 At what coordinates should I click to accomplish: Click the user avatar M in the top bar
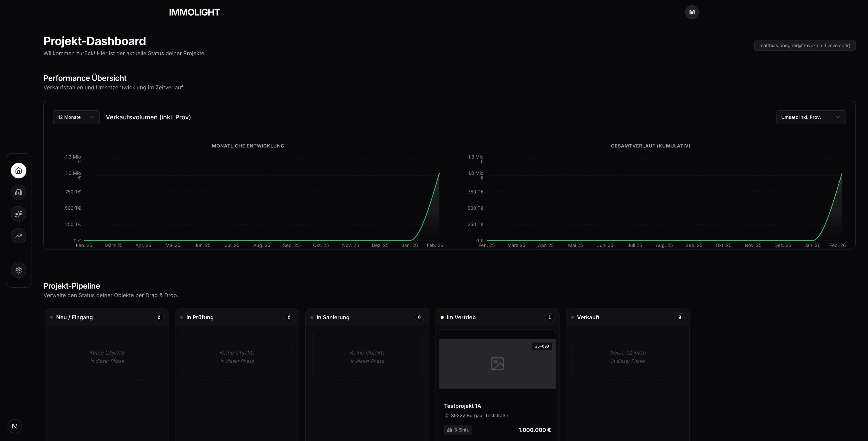[x=692, y=12]
